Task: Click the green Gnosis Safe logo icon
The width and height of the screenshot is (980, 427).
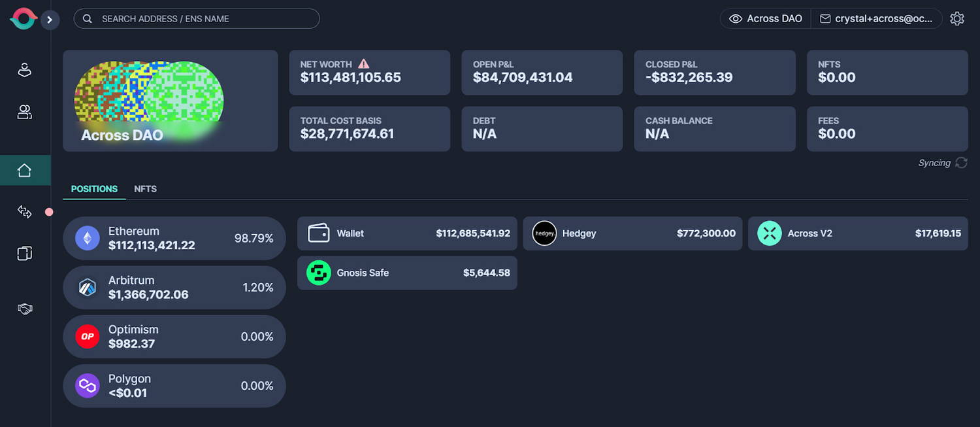Action: (x=319, y=273)
